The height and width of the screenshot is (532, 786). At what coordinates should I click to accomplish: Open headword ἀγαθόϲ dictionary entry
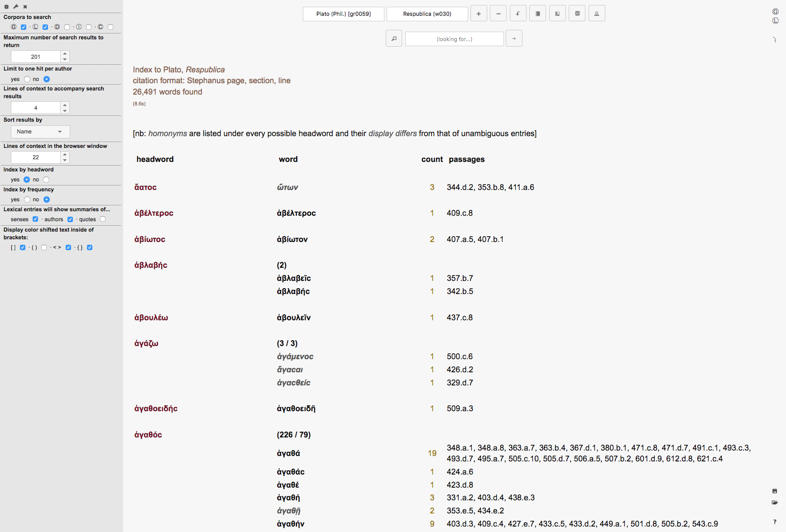[148, 435]
